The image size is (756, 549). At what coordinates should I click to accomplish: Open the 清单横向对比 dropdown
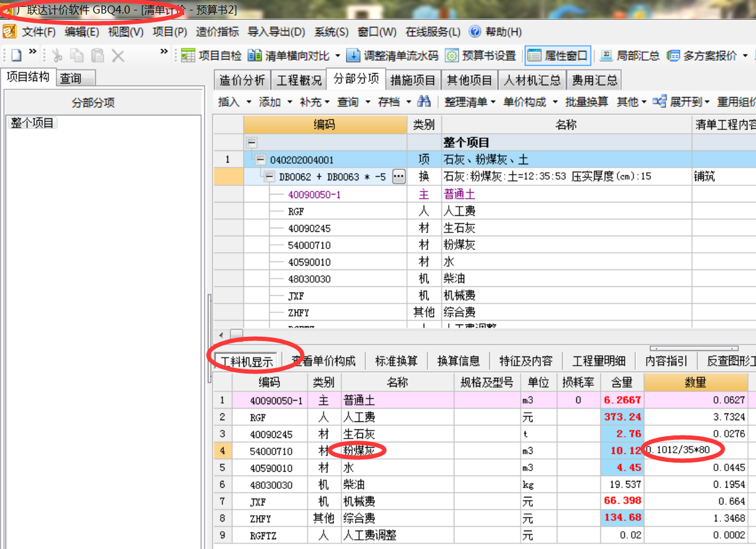(338, 56)
